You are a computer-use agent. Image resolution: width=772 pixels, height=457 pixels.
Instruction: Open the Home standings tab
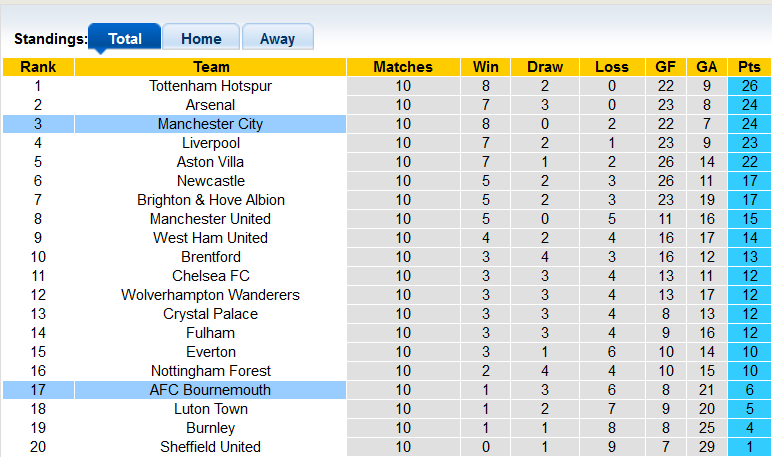(201, 39)
